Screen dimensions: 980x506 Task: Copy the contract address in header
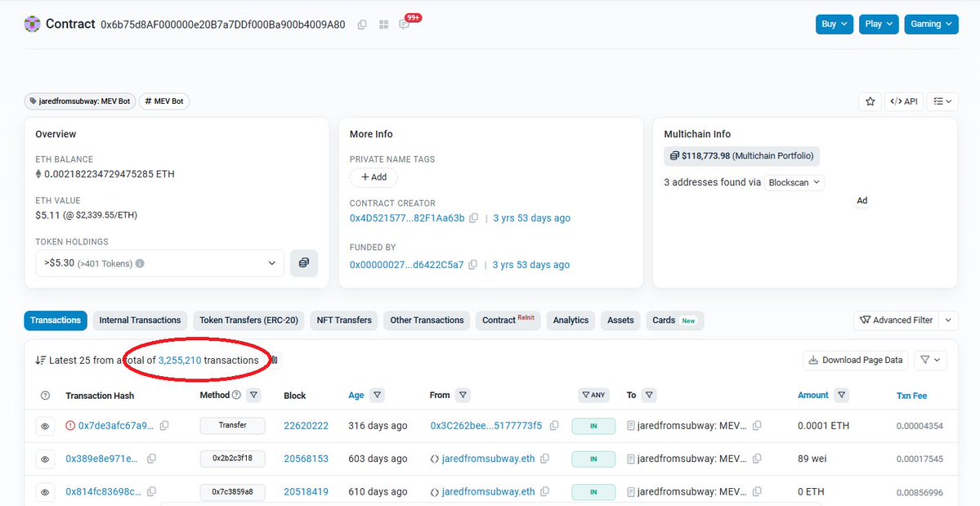pos(362,25)
